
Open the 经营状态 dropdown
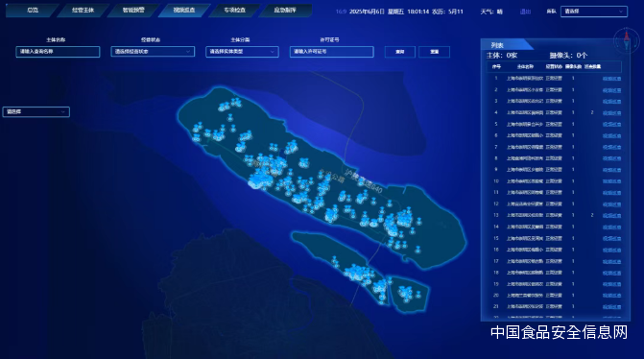(153, 52)
